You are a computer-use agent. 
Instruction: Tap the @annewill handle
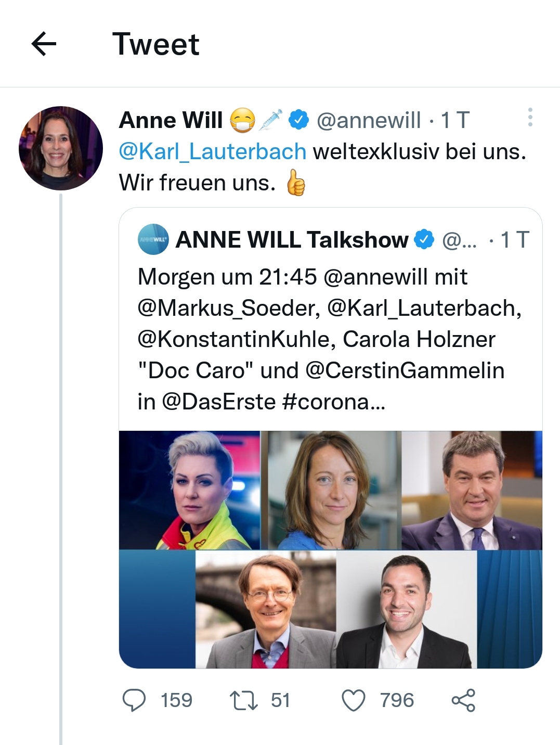(368, 120)
